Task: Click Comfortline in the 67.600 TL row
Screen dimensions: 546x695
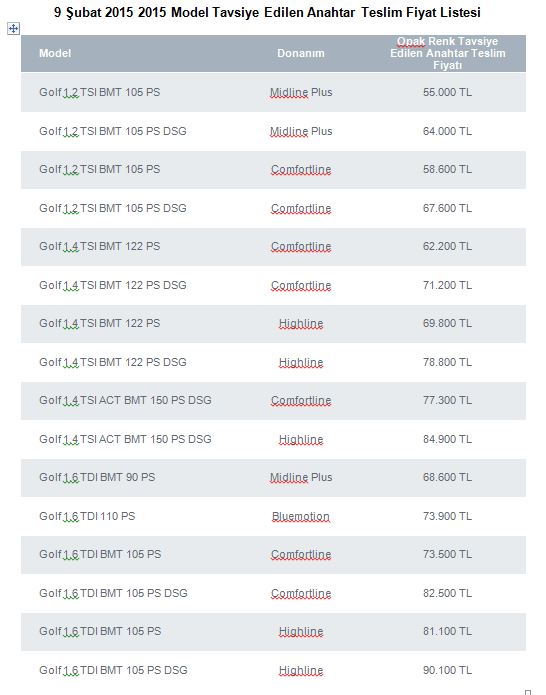Action: point(301,208)
